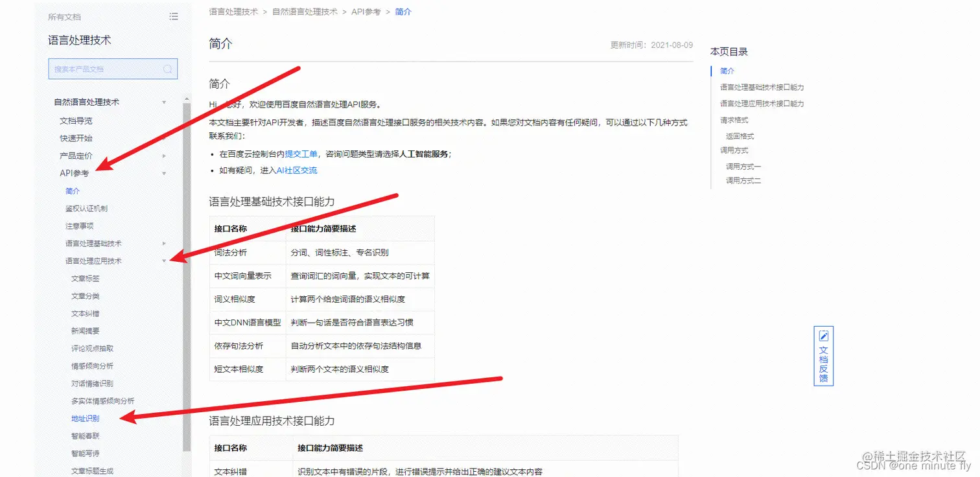Click the list icon beside 所有文档
This screenshot has height=477, width=980.
[173, 16]
